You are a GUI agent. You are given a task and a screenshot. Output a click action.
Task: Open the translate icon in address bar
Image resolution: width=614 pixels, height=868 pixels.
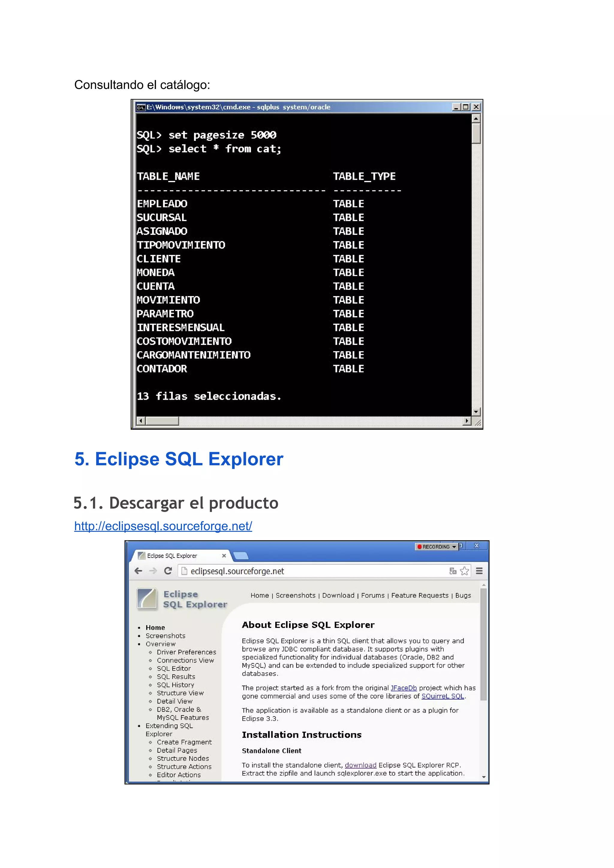(x=453, y=571)
